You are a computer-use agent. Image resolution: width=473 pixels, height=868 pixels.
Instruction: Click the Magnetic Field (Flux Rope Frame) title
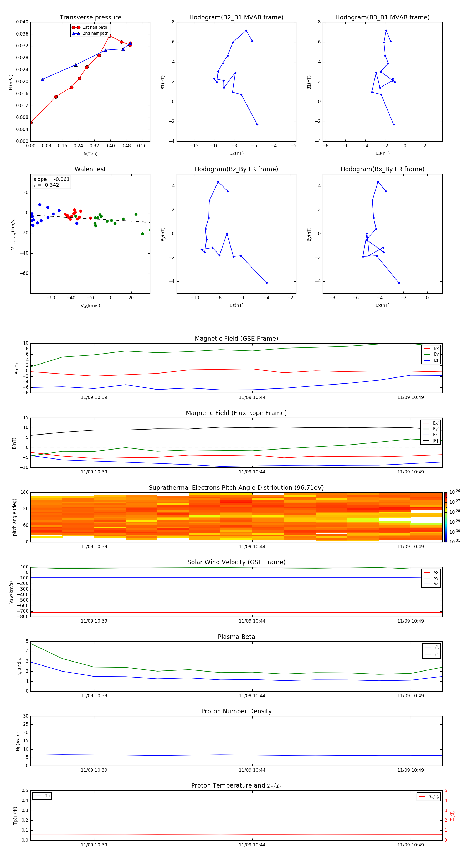coord(236,413)
